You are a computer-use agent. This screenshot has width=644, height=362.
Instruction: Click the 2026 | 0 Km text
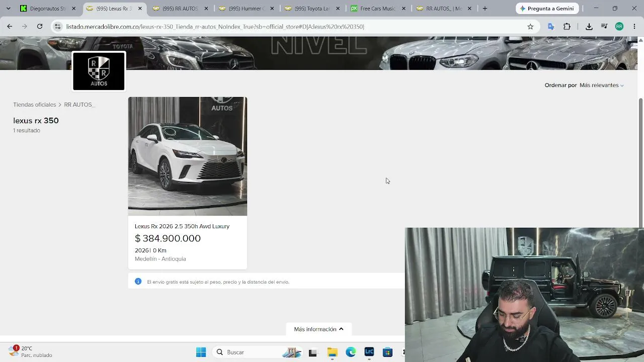[150, 250]
